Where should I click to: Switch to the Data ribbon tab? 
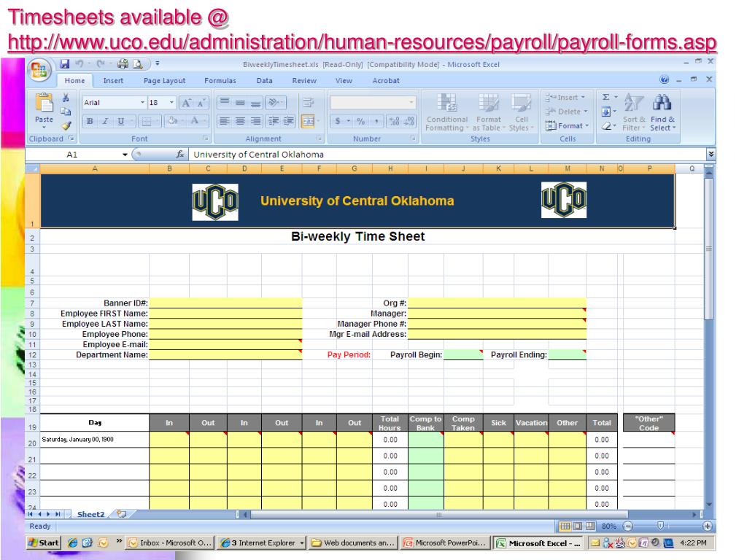(x=264, y=80)
